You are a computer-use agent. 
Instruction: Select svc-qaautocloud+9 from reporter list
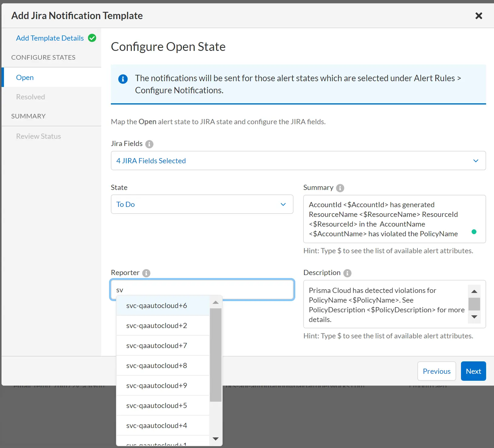(163, 385)
